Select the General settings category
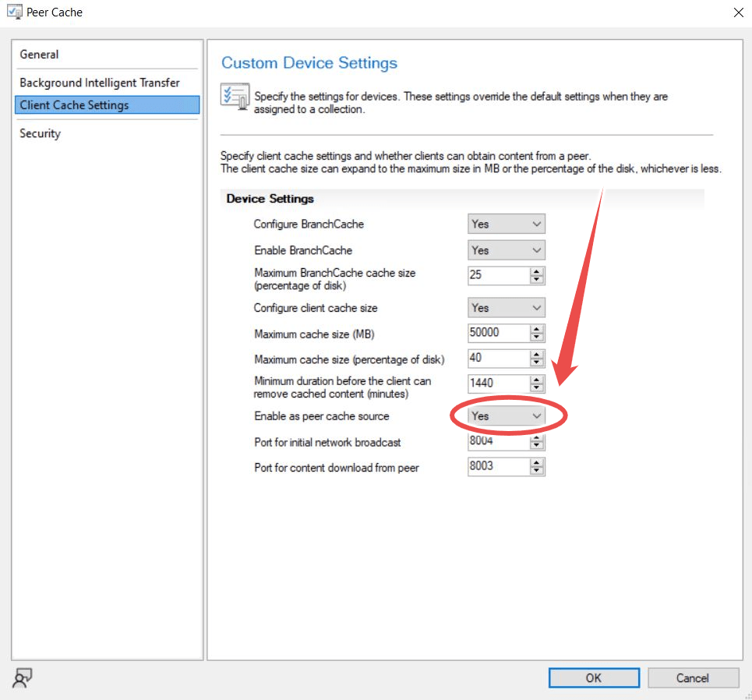 click(x=39, y=55)
